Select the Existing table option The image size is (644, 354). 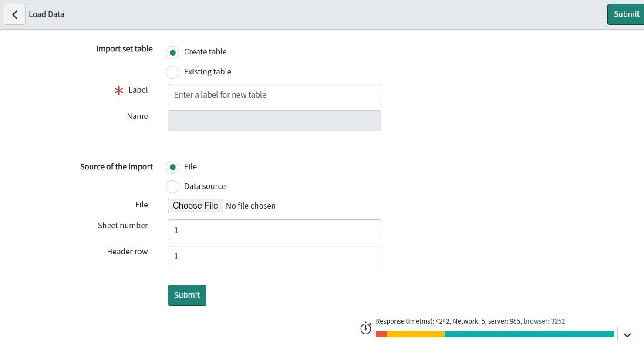(172, 72)
